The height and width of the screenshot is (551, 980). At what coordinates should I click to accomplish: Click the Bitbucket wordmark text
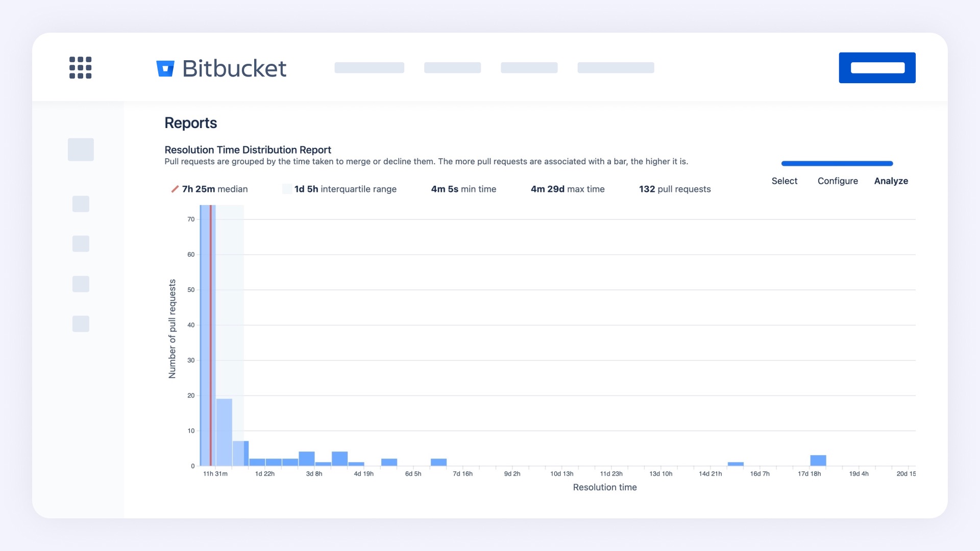pos(234,68)
